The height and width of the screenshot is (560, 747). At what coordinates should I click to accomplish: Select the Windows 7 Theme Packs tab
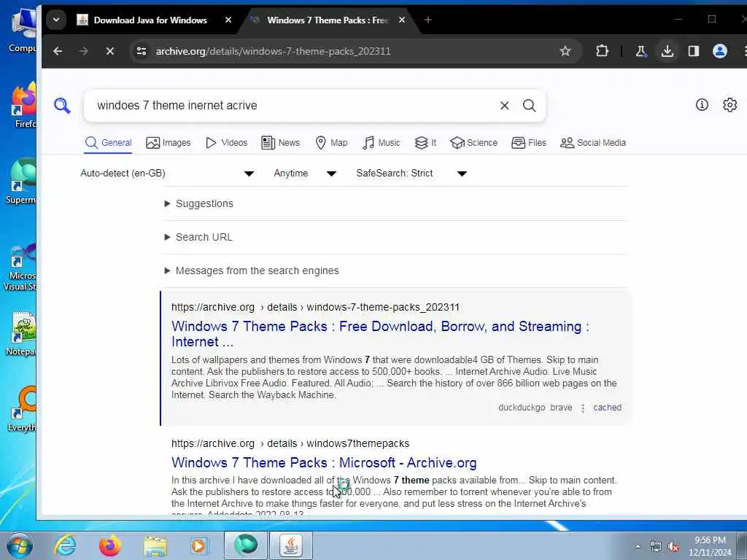click(x=328, y=20)
